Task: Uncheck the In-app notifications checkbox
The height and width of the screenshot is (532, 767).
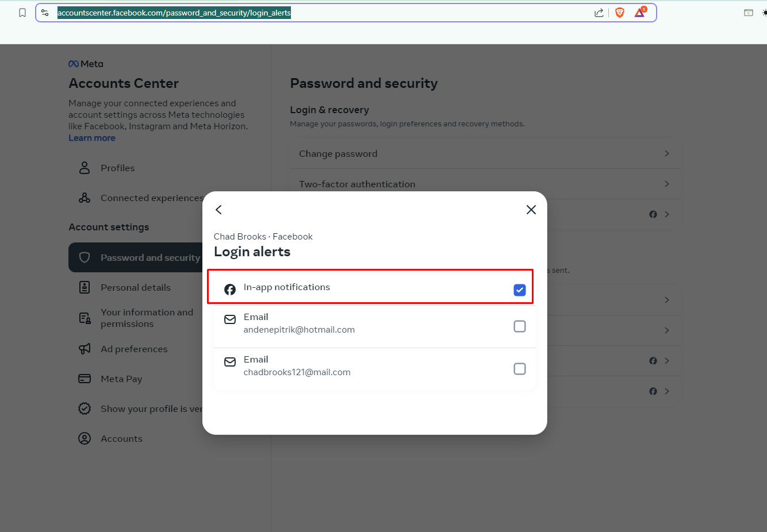Action: point(519,290)
